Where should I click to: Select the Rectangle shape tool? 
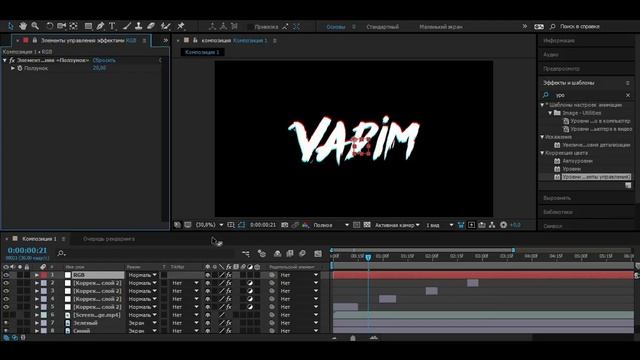point(88,26)
